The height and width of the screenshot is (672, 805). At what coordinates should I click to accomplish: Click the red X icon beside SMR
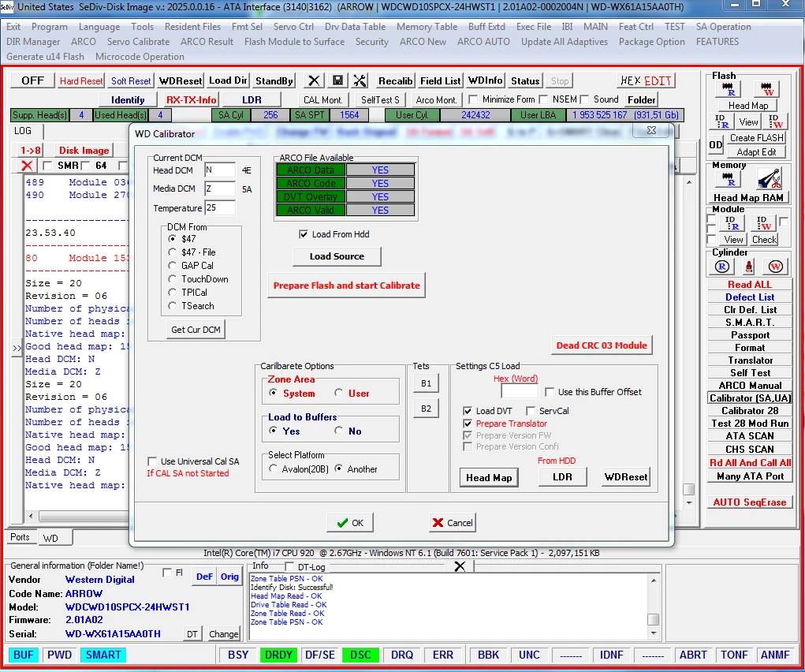click(x=28, y=166)
